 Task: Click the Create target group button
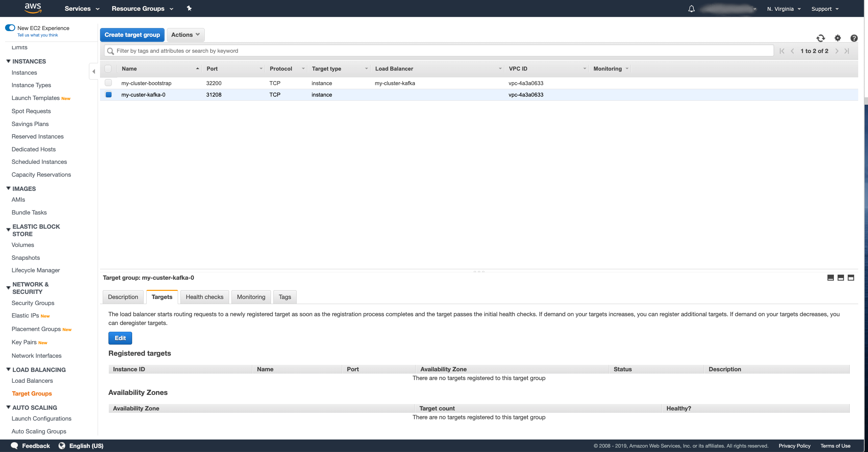(x=132, y=35)
